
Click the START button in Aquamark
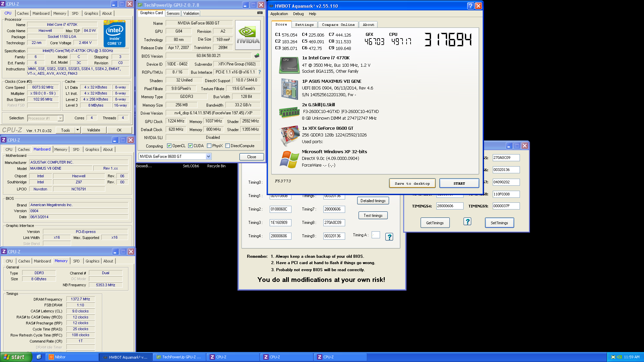point(459,183)
